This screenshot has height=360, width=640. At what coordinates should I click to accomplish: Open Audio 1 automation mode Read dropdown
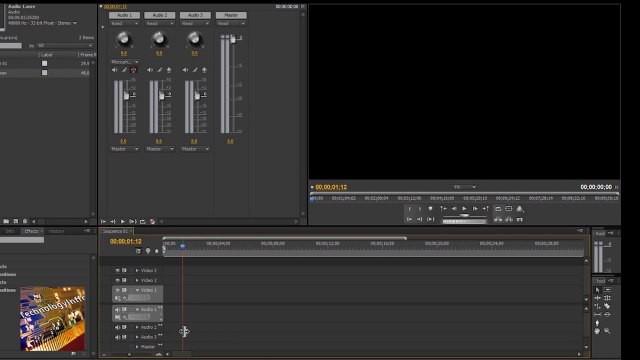point(124,24)
